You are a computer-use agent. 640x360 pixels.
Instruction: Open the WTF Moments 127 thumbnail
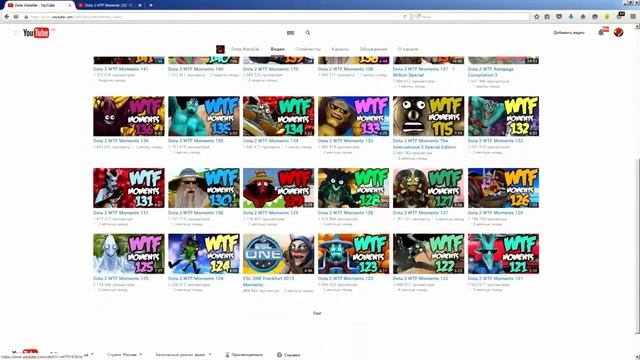tap(429, 188)
